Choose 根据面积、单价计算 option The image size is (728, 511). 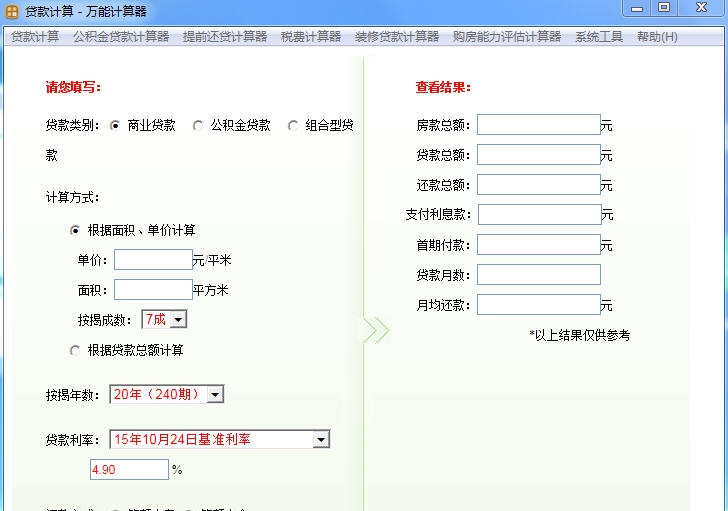(75, 230)
